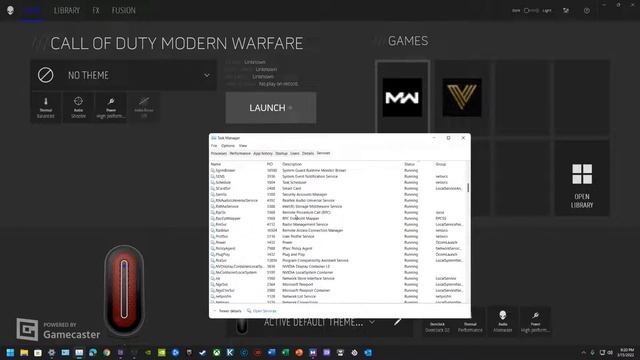
Task: Select the RtkAudioUniversalService row
Action: 338,200
